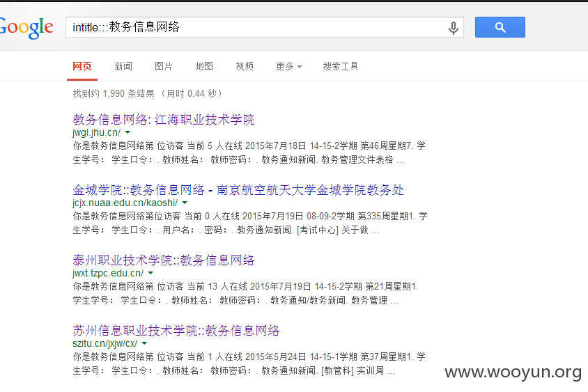Switch to the 新闻 tab
Image resolution: width=588 pixels, height=392 pixels.
coord(123,66)
